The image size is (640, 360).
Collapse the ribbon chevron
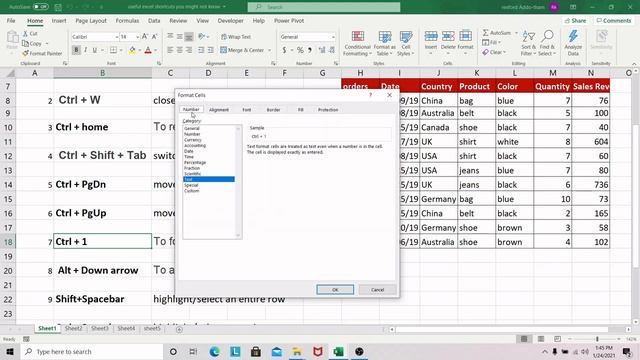[x=634, y=64]
